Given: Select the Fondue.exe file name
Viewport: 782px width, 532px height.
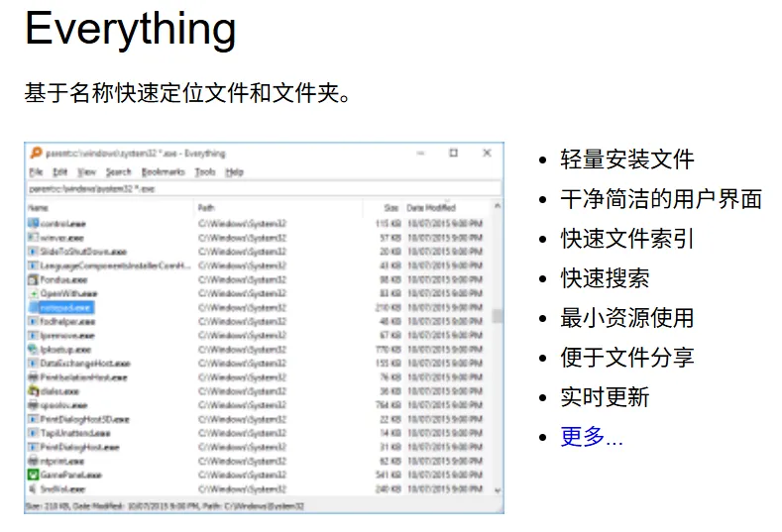Looking at the screenshot, I should [63, 279].
